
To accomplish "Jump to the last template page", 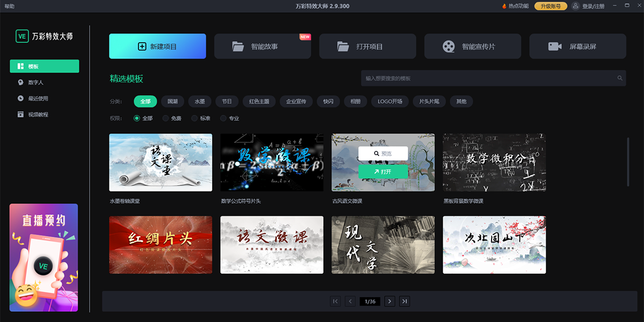I will (x=405, y=301).
